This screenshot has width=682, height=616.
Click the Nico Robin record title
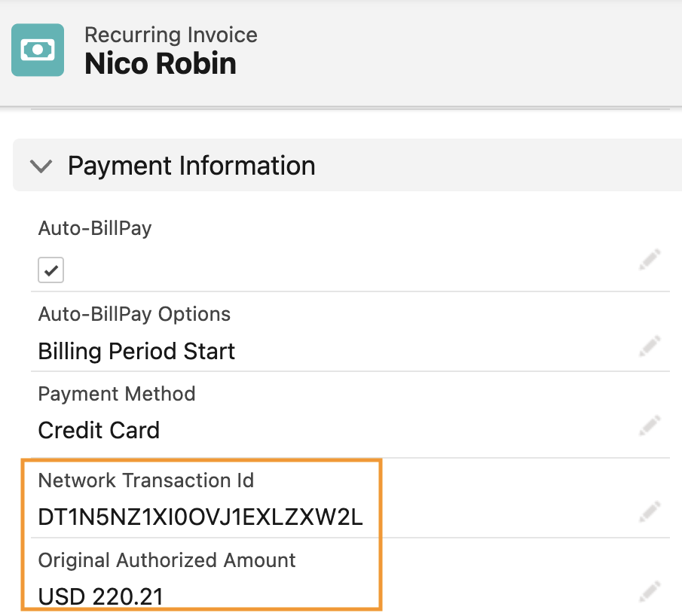click(161, 64)
